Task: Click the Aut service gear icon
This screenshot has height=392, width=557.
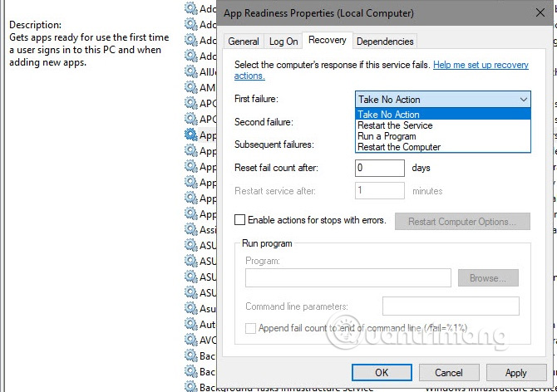Action: [x=190, y=324]
